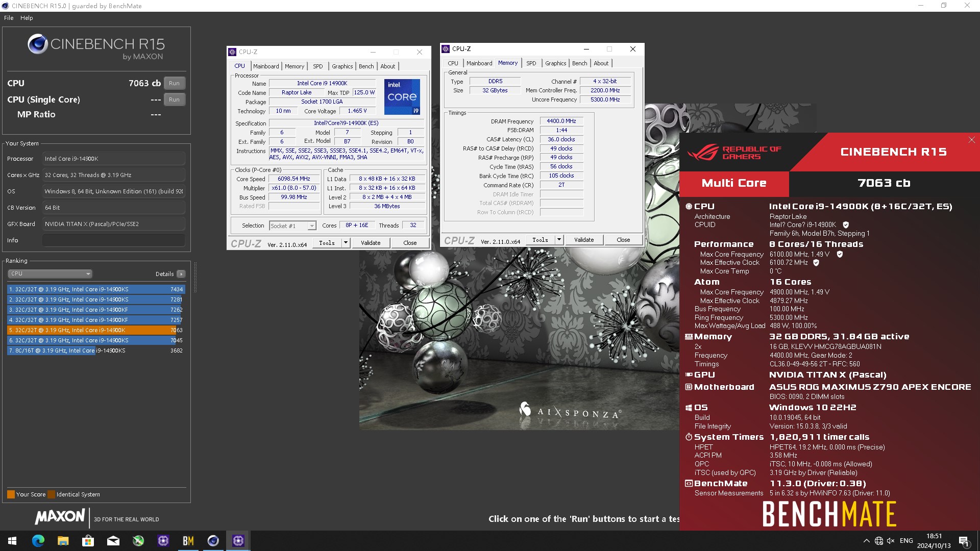Run the CPU Single Core benchmark
The width and height of the screenshot is (980, 551).
(174, 99)
